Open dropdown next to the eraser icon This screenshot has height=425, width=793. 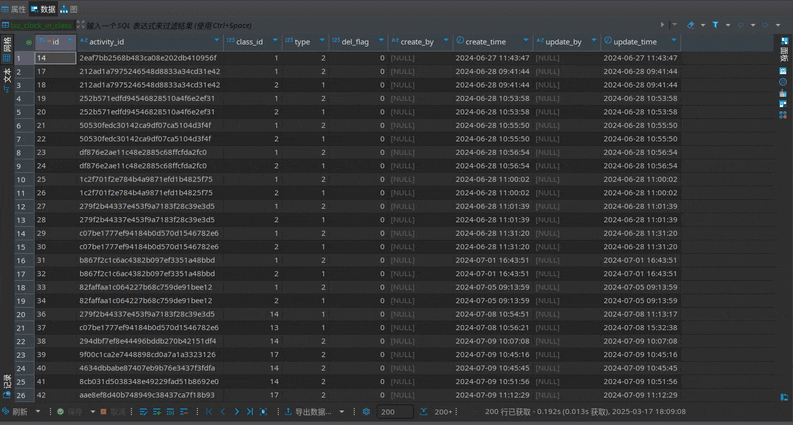(703, 25)
